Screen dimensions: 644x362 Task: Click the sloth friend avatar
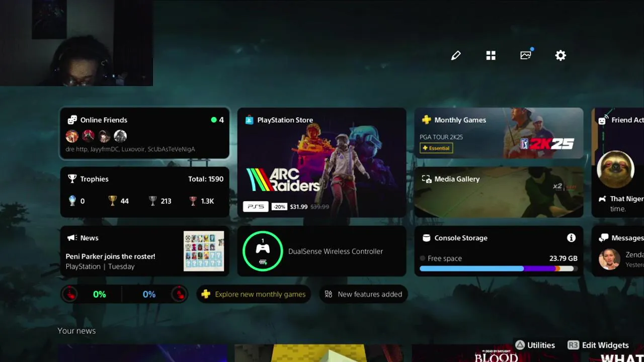click(x=615, y=169)
